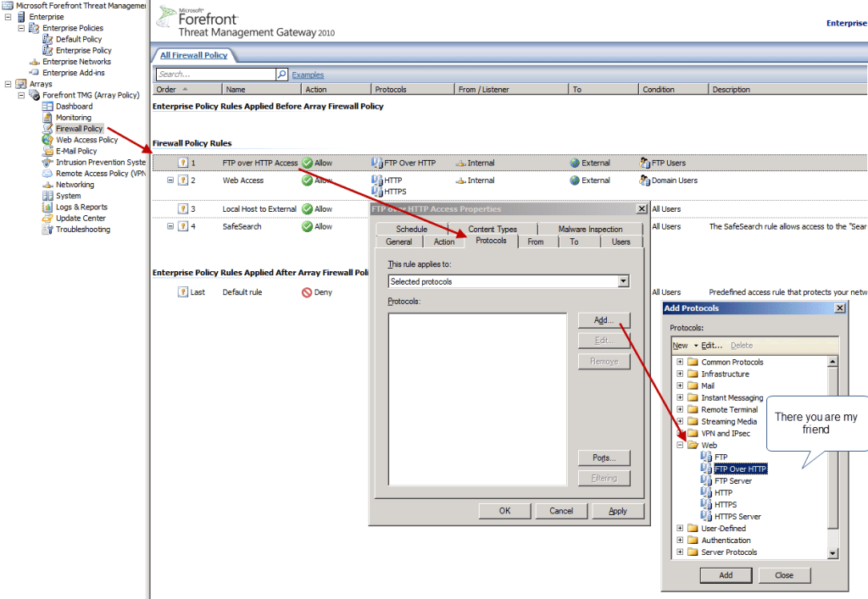Click the HTTPS Server protocol icon
The width and height of the screenshot is (868, 599).
pos(706,516)
